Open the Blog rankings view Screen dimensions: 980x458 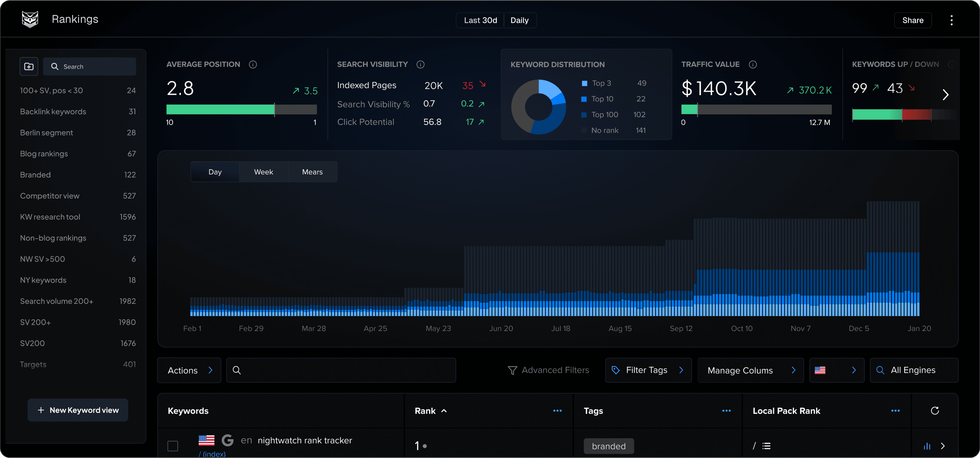[x=44, y=154]
